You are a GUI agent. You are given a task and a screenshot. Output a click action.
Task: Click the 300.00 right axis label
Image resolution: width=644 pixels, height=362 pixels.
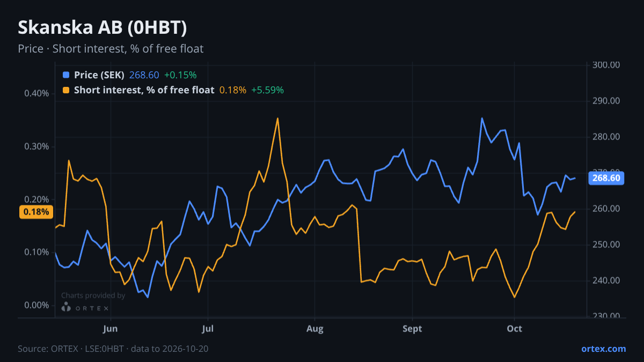tap(606, 65)
